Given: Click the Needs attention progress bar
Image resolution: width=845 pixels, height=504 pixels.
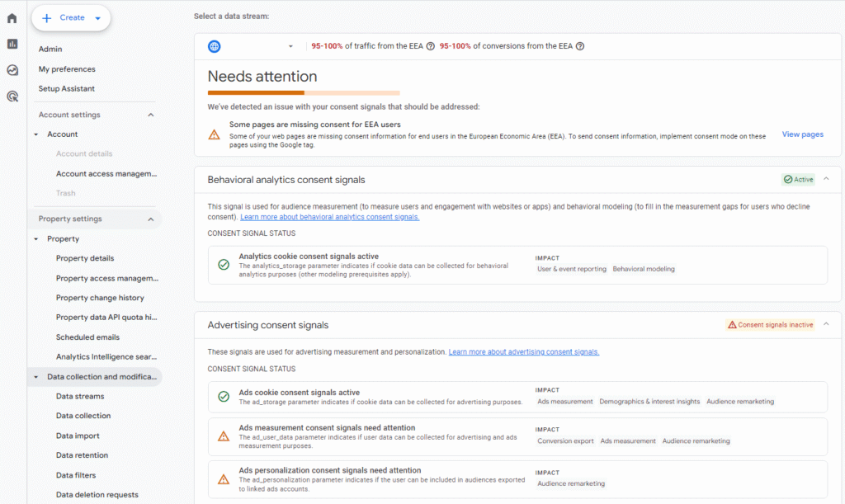Looking at the screenshot, I should click(x=304, y=92).
